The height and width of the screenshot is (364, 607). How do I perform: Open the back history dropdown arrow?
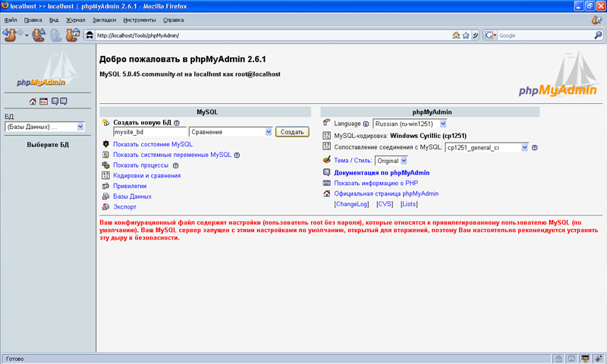coord(27,36)
